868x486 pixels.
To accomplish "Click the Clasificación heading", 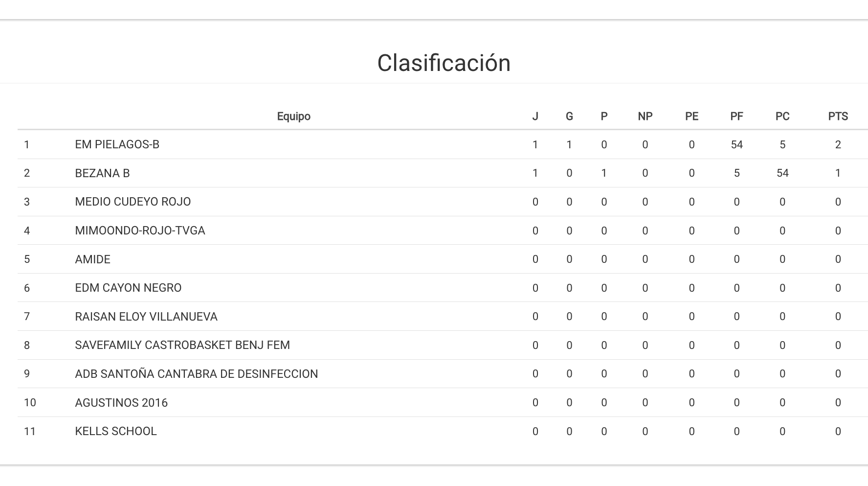I will pos(444,63).
